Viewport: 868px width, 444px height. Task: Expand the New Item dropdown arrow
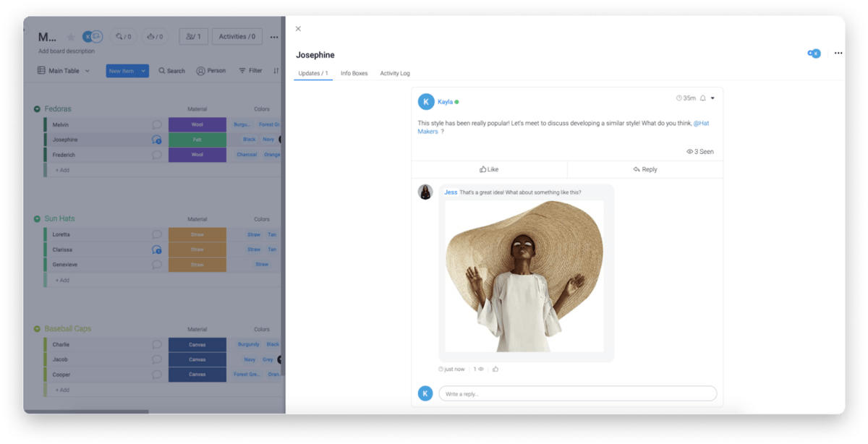point(143,71)
